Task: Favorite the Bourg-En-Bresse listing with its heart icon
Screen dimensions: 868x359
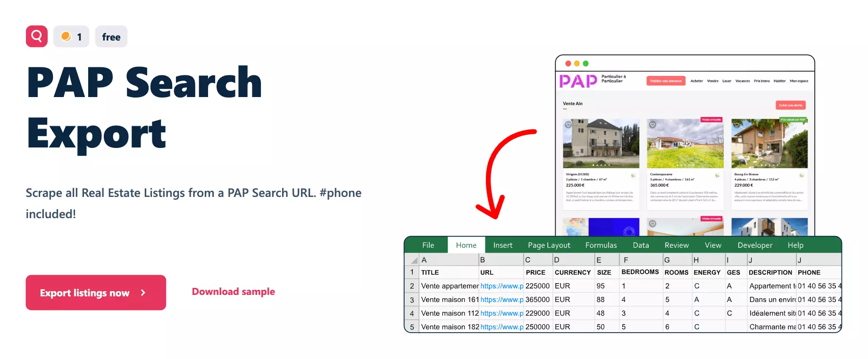Action: (x=736, y=125)
